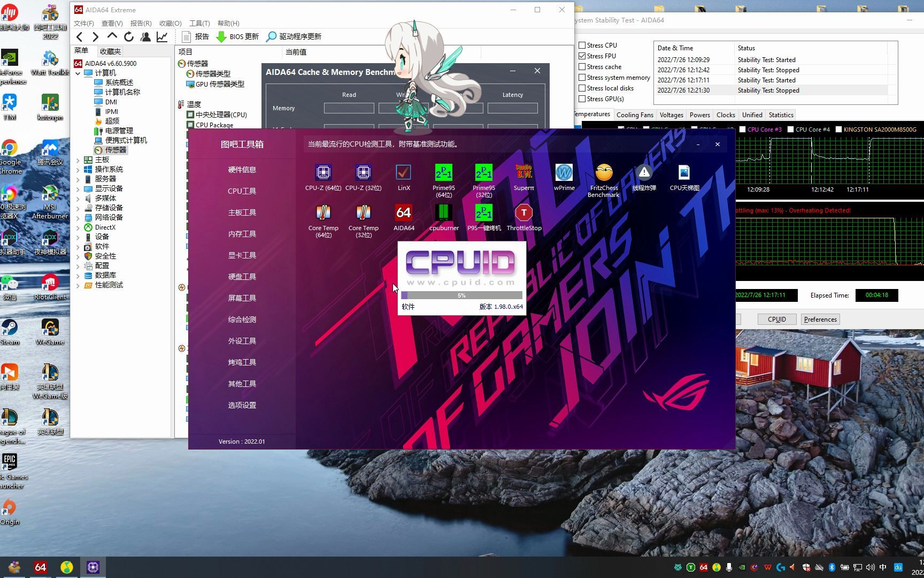Viewport: 924px width, 578px height.
Task: Launch P95一键烤机 tool
Action: click(x=484, y=217)
